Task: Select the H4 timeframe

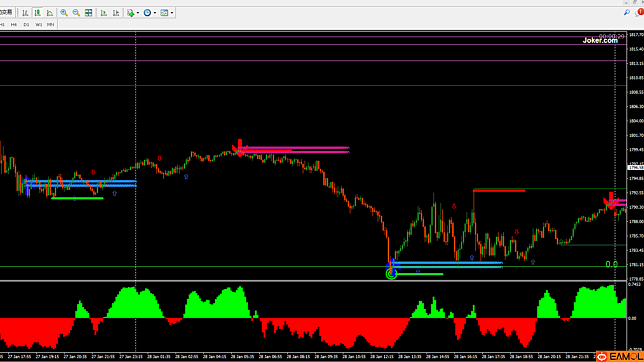Action: (14, 25)
